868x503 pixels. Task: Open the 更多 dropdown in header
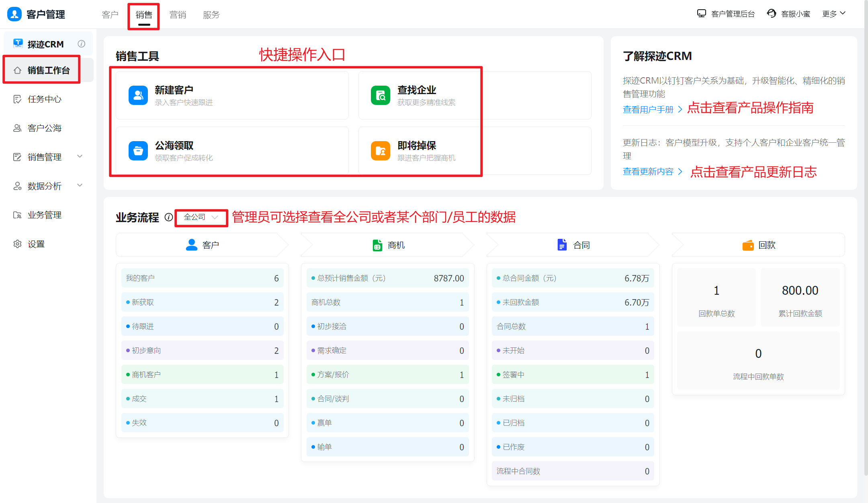[834, 14]
